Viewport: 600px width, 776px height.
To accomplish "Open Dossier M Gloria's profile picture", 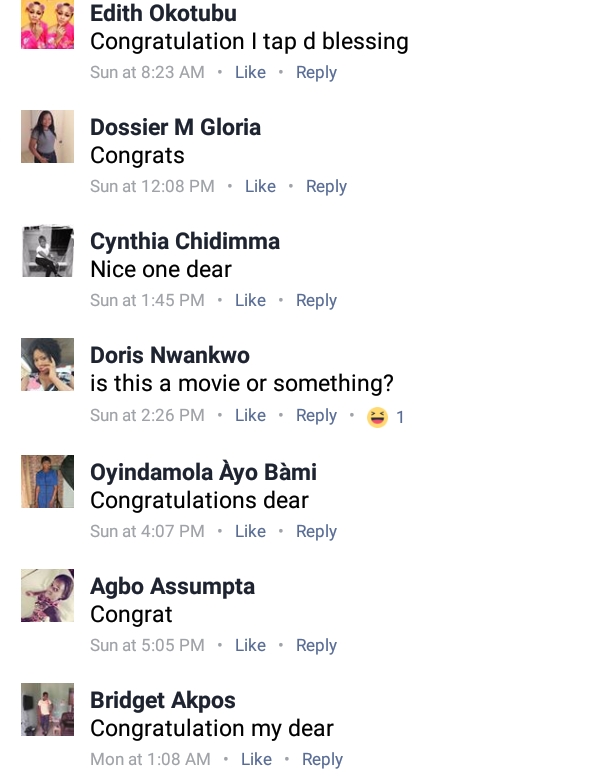I will (x=48, y=137).
